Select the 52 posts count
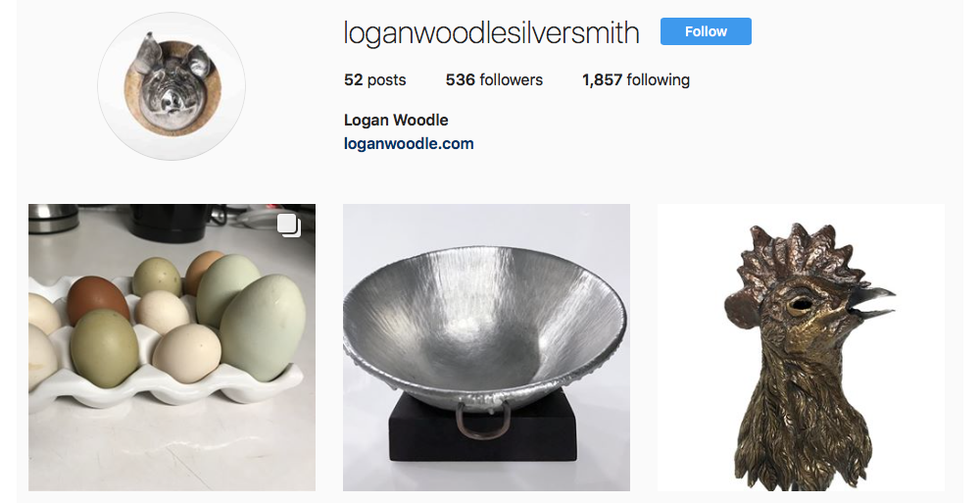This screenshot has width=980, height=503. [375, 80]
